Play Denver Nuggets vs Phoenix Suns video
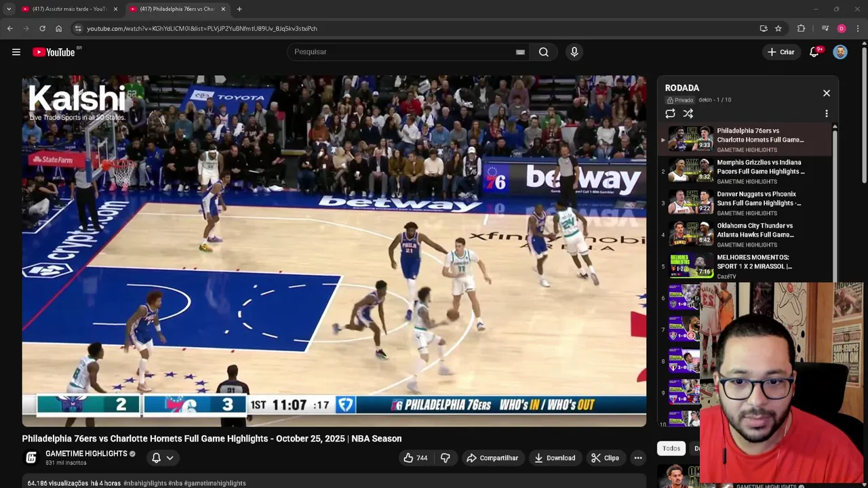The image size is (868, 488). 746,203
